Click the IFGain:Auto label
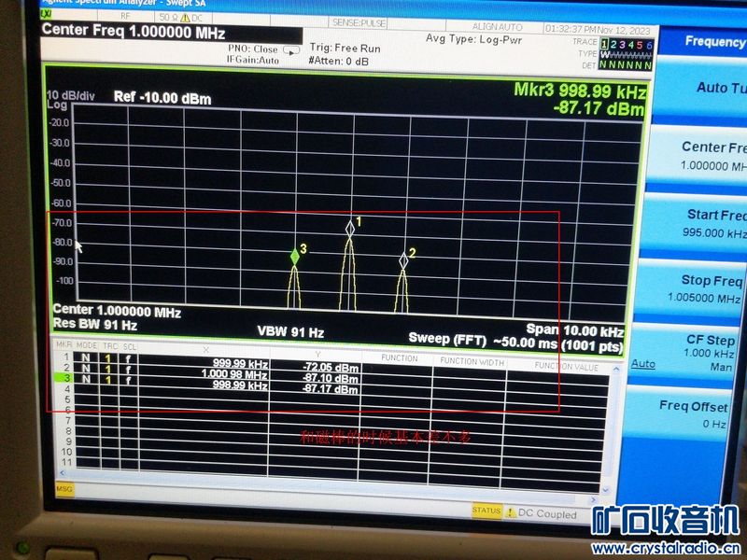The image size is (747, 560). click(x=252, y=60)
